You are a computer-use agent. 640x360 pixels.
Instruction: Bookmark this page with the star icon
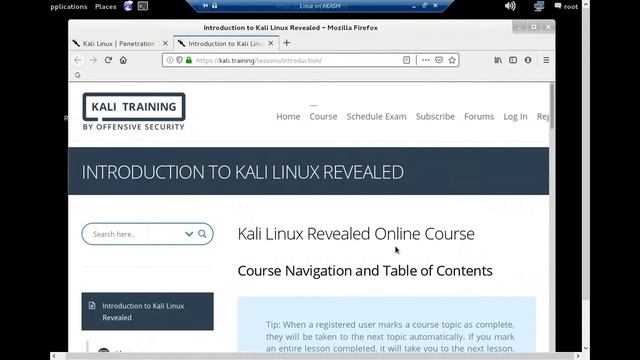pos(452,60)
